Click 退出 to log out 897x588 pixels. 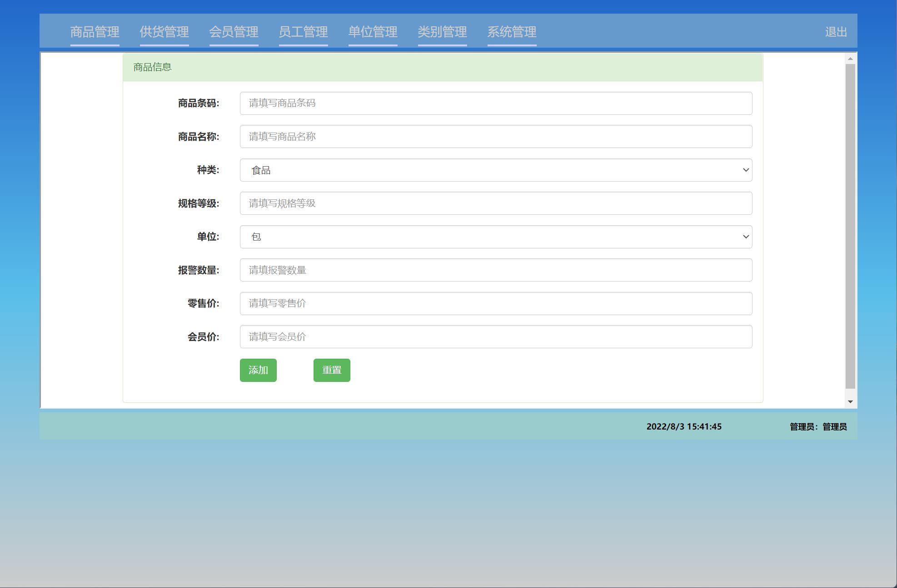point(835,32)
